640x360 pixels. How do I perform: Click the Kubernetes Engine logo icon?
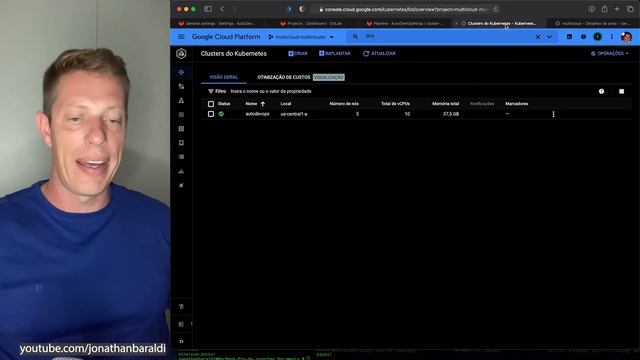[x=181, y=53]
